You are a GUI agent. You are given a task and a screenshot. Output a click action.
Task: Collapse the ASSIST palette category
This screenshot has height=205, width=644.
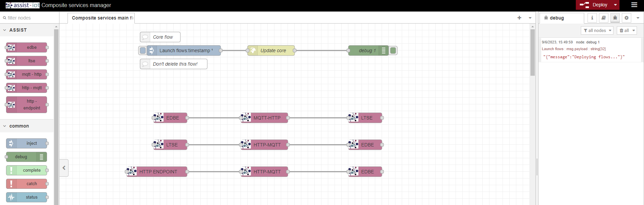tap(5, 30)
